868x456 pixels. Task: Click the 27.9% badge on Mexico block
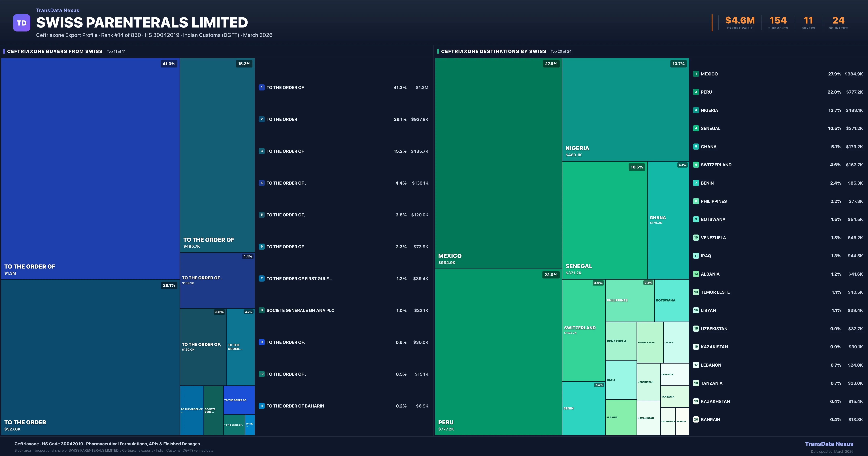[x=551, y=64]
